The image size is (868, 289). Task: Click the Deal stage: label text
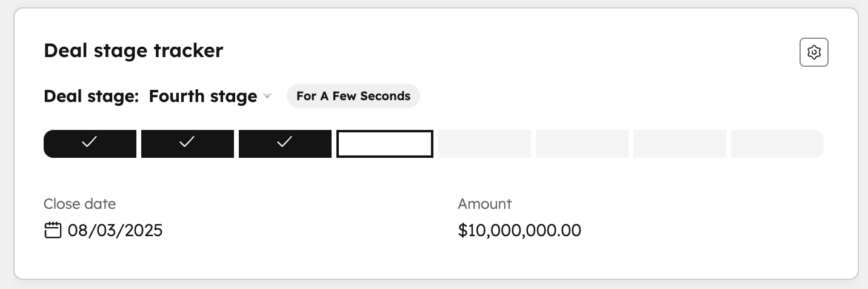pos(92,97)
